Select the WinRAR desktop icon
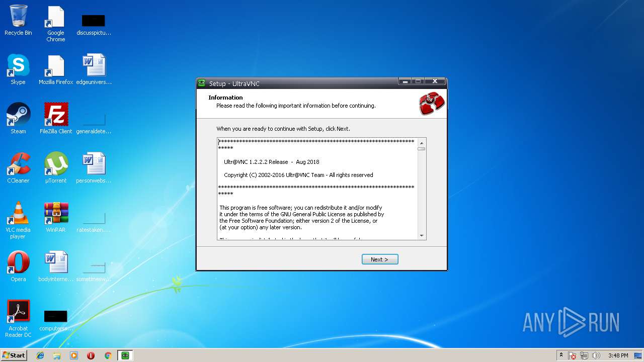The image size is (644, 362). [x=56, y=217]
